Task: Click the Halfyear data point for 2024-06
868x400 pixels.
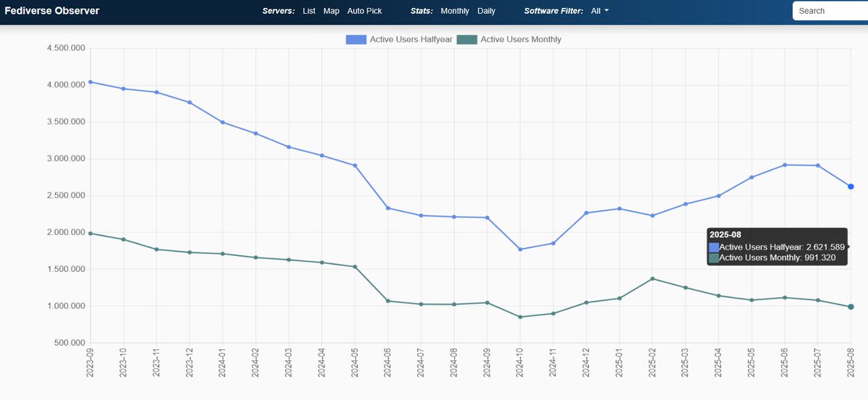Action: 388,208
